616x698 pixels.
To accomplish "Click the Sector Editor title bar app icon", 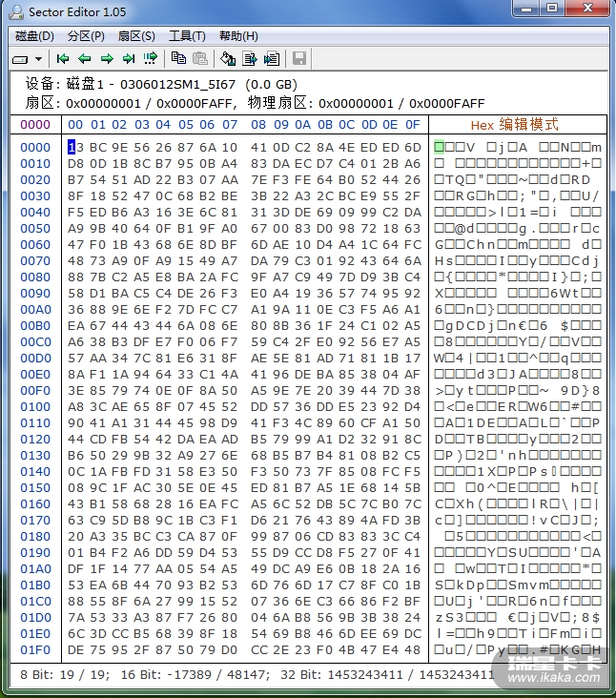I will pos(16,12).
